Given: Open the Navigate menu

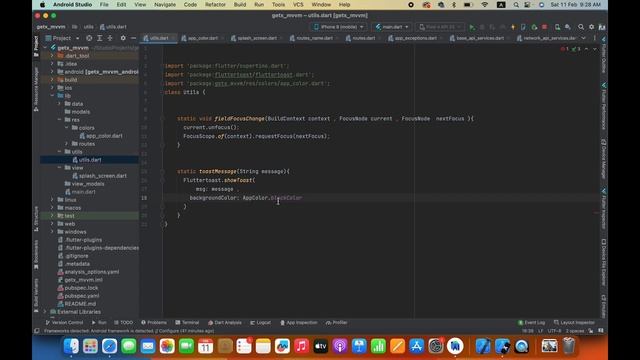Looking at the screenshot, I should click(x=165, y=5).
